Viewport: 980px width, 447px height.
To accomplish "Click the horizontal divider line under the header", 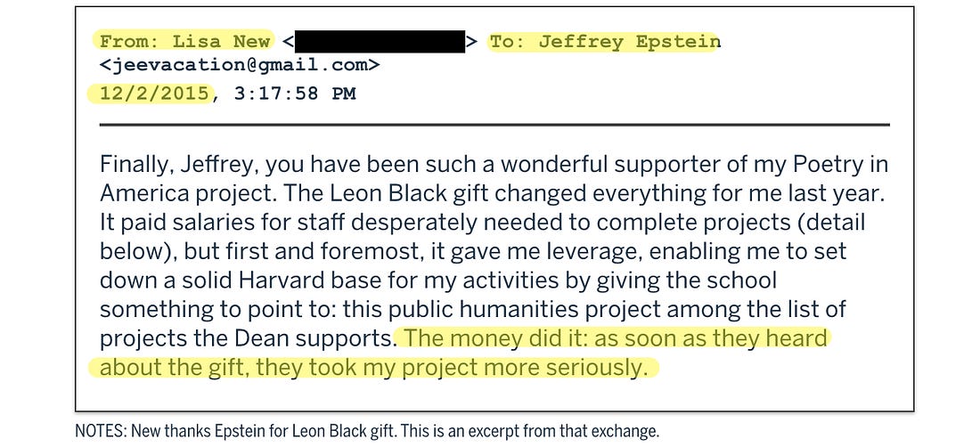I will tap(494, 125).
